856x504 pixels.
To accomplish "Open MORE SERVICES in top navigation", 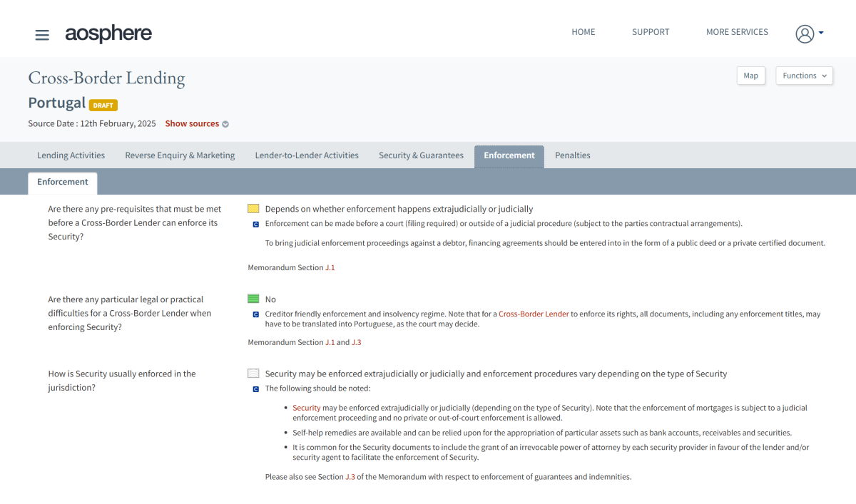I will (x=737, y=32).
